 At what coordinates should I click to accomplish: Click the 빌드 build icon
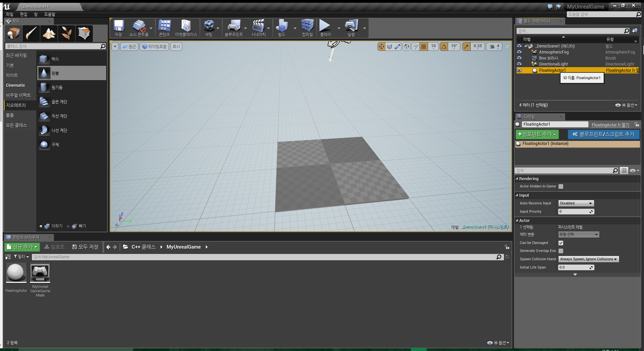click(282, 28)
